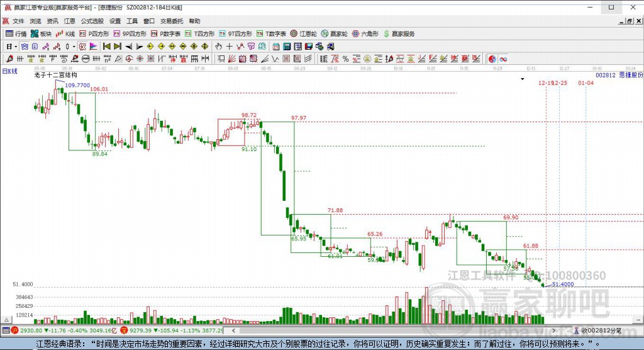This screenshot has width=644, height=350.
Task: Click the 老子十二宫结构 label
Action: (x=56, y=75)
